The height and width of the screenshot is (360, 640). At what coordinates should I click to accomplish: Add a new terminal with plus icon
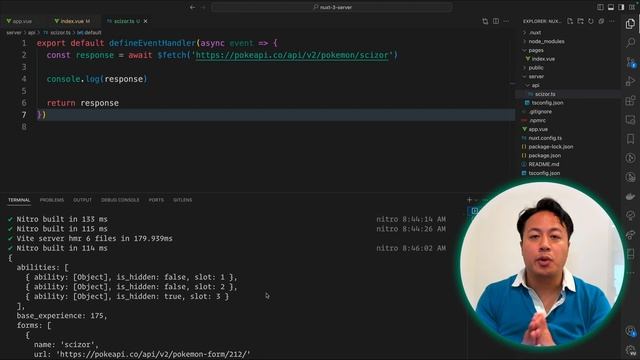coord(469,200)
